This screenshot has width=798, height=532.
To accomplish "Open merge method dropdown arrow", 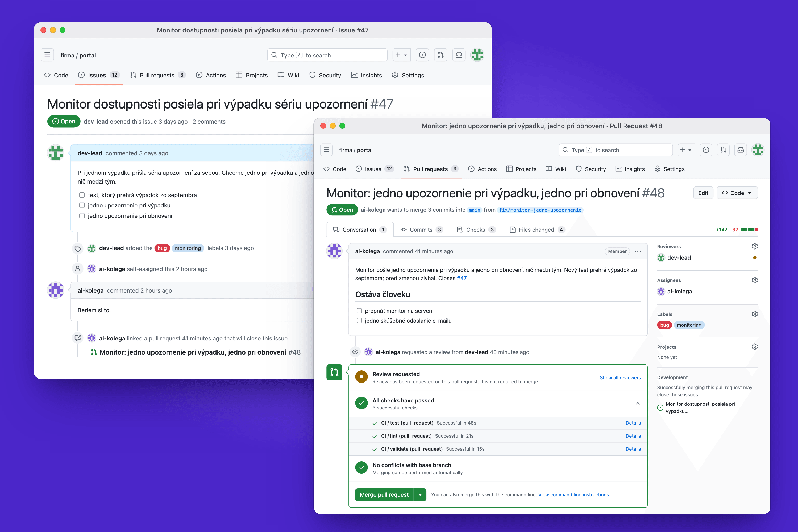I will coord(420,495).
